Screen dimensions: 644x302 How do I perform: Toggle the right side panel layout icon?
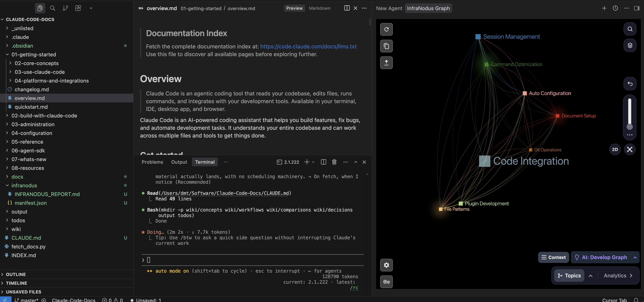(x=636, y=8)
